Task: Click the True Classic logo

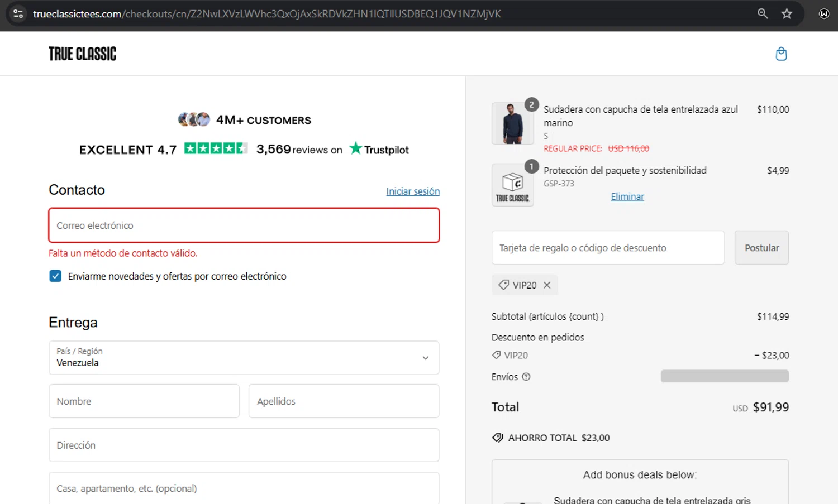Action: [x=82, y=54]
